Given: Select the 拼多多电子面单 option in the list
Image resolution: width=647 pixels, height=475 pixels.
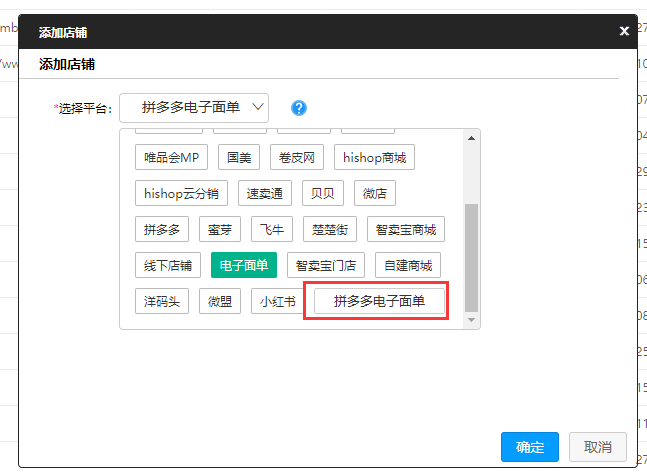Looking at the screenshot, I should tap(379, 301).
